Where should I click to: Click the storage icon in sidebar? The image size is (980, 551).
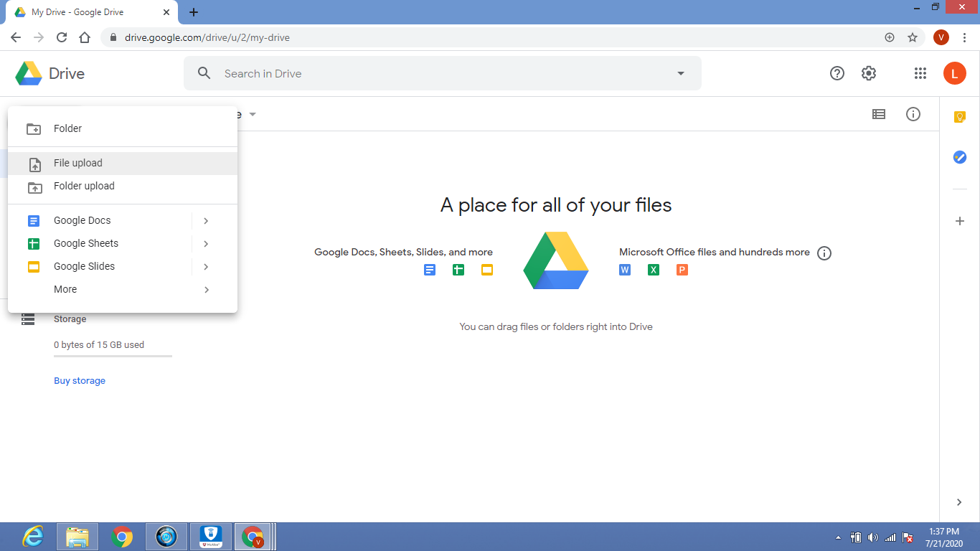pos(28,319)
